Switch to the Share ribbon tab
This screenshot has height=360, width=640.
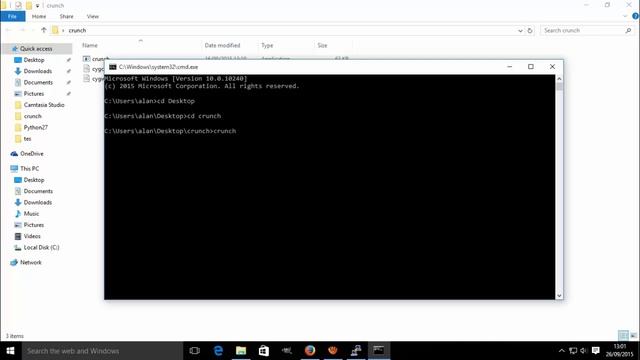point(67,16)
